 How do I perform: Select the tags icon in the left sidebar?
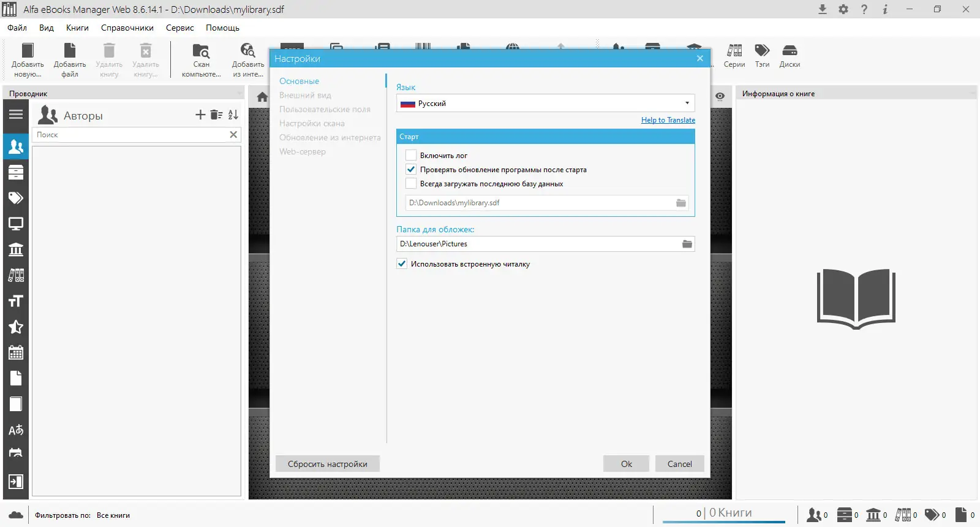point(16,198)
